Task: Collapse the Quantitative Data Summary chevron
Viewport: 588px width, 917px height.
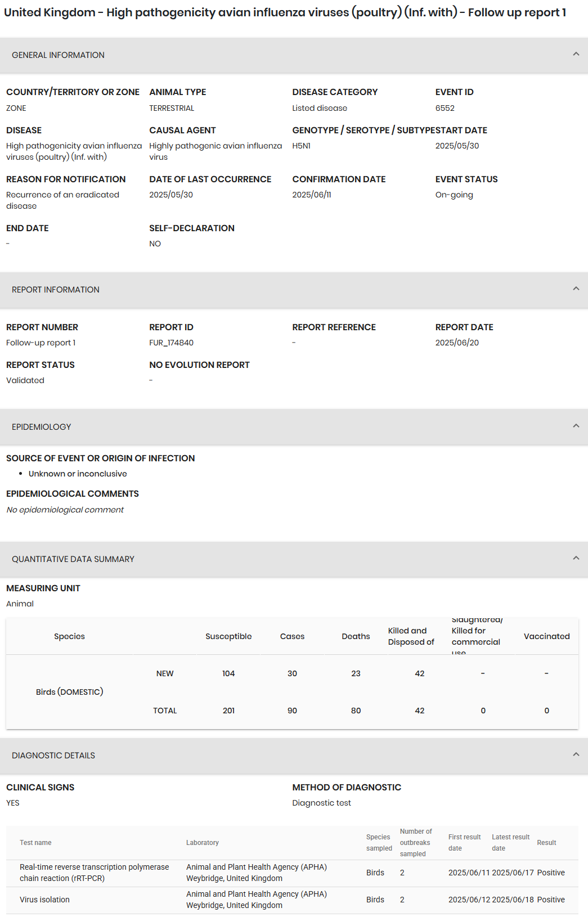Action: tap(576, 559)
